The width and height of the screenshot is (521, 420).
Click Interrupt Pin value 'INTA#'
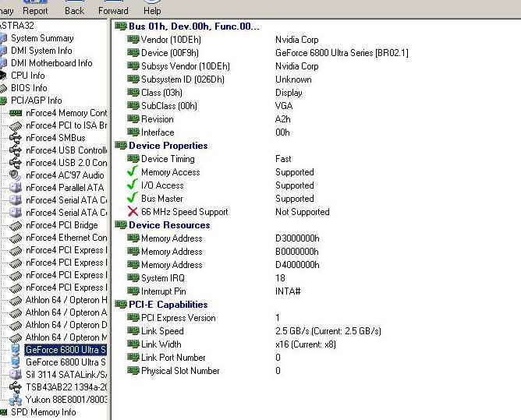point(288,291)
